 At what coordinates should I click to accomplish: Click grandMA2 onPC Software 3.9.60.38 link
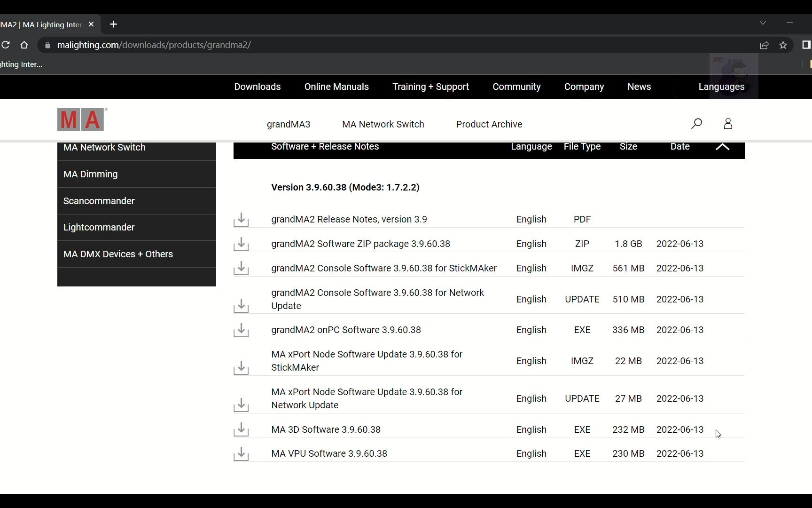[346, 330]
